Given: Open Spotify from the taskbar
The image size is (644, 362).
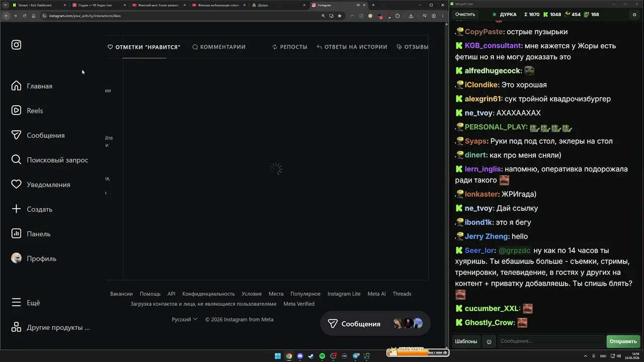Looking at the screenshot, I should [322, 356].
